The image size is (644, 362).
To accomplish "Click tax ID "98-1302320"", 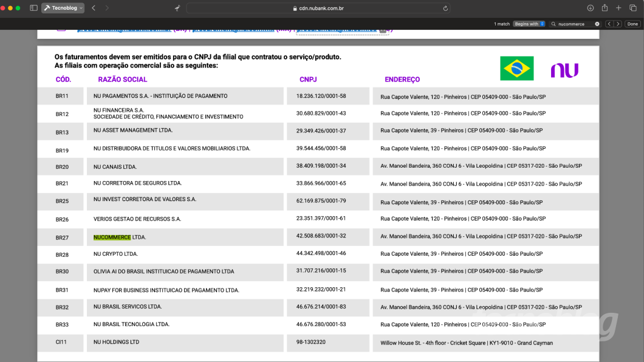I will [x=311, y=342].
